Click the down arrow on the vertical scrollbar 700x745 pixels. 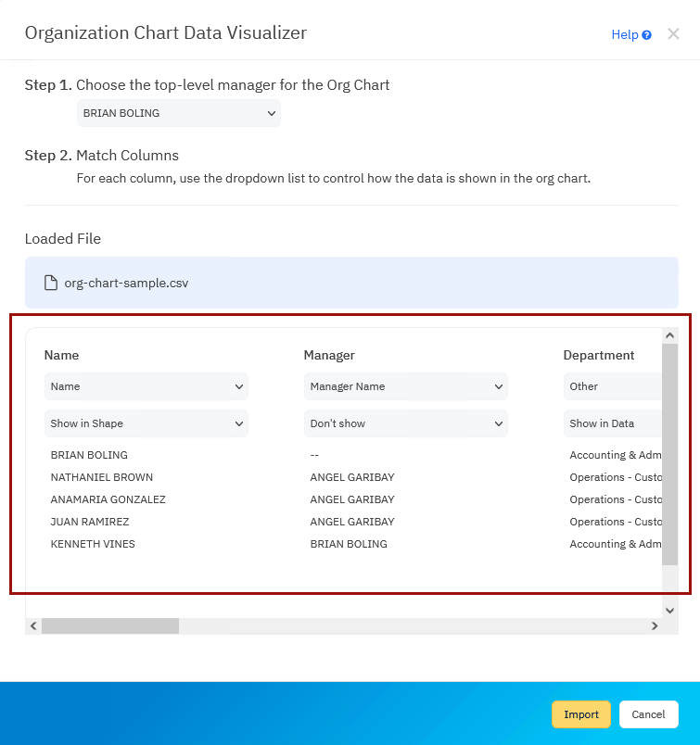pos(669,610)
